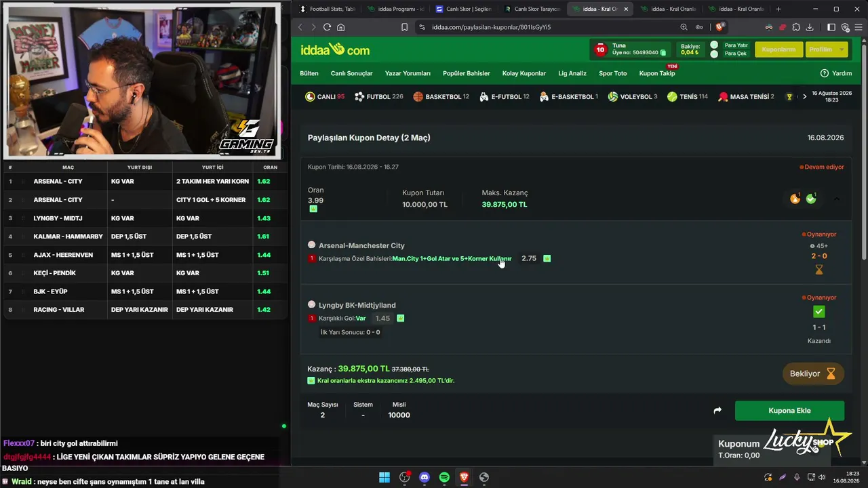Click the Kupona Ekle button
This screenshot has width=868, height=488.
[x=789, y=410]
